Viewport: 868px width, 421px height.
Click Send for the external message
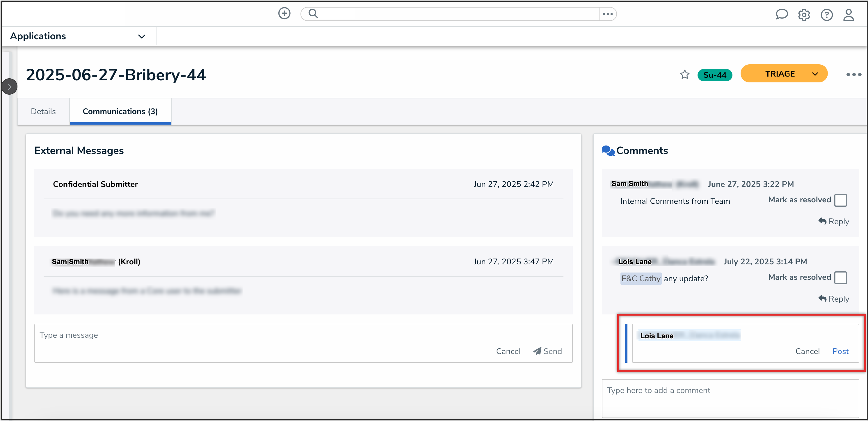click(x=547, y=351)
